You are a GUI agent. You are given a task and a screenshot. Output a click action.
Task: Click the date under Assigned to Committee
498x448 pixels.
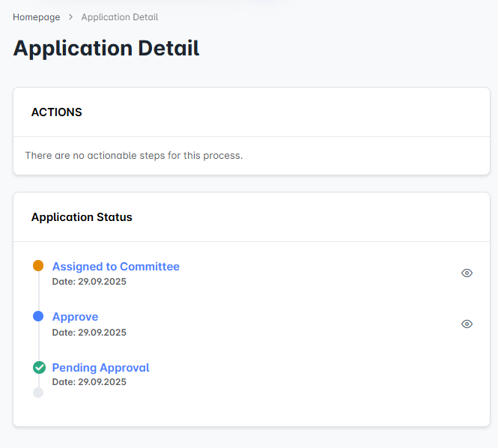89,282
